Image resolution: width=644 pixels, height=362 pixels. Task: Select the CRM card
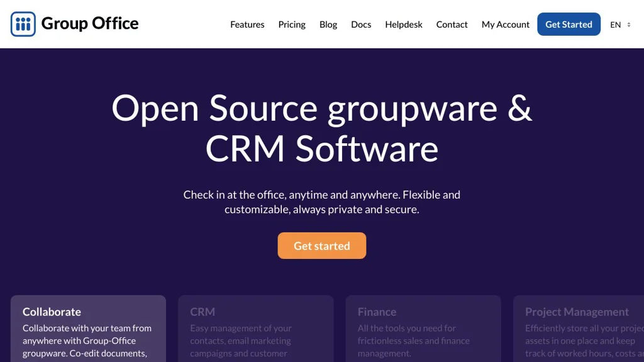256,328
